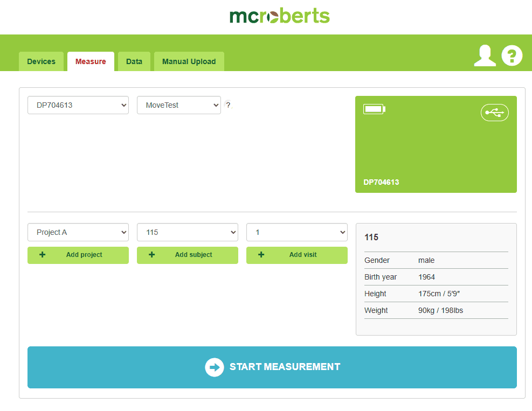Viewport: 532px width, 411px height.
Task: Click the plus icon on Add project
Action: [x=43, y=255]
